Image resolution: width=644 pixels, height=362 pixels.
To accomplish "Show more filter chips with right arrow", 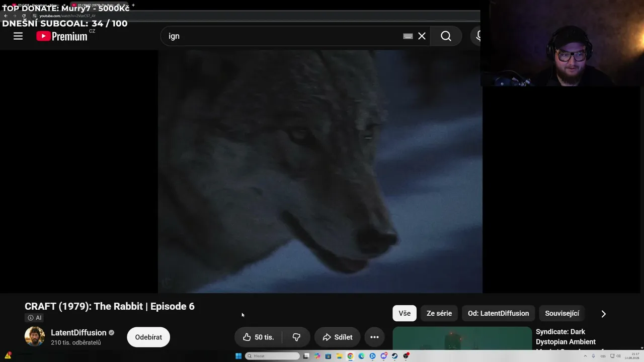I will tap(603, 314).
